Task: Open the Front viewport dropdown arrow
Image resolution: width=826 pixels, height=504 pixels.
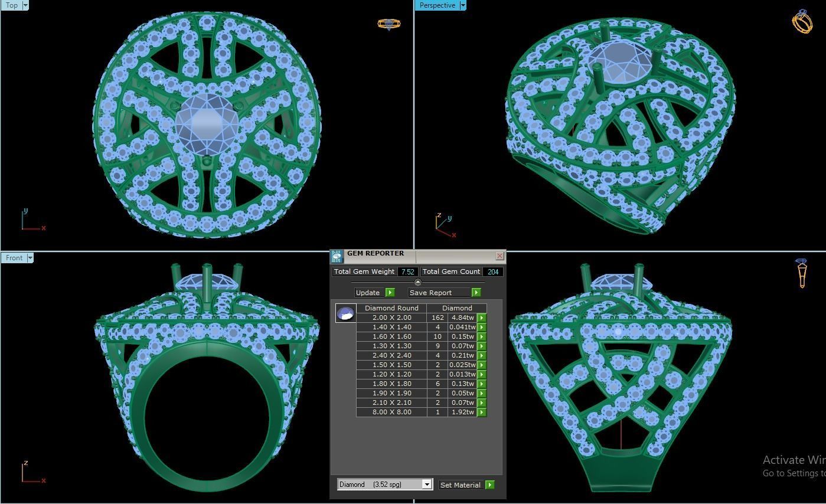Action: tap(30, 258)
